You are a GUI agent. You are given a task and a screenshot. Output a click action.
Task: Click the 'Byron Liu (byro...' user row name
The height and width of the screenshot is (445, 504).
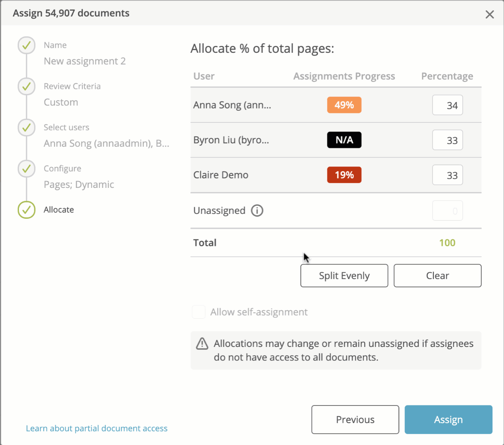point(231,140)
